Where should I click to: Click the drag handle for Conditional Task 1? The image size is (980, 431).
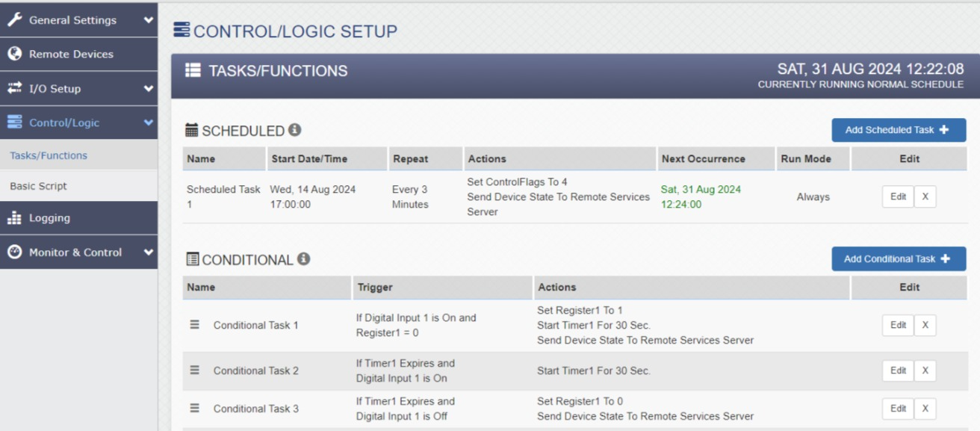point(194,325)
